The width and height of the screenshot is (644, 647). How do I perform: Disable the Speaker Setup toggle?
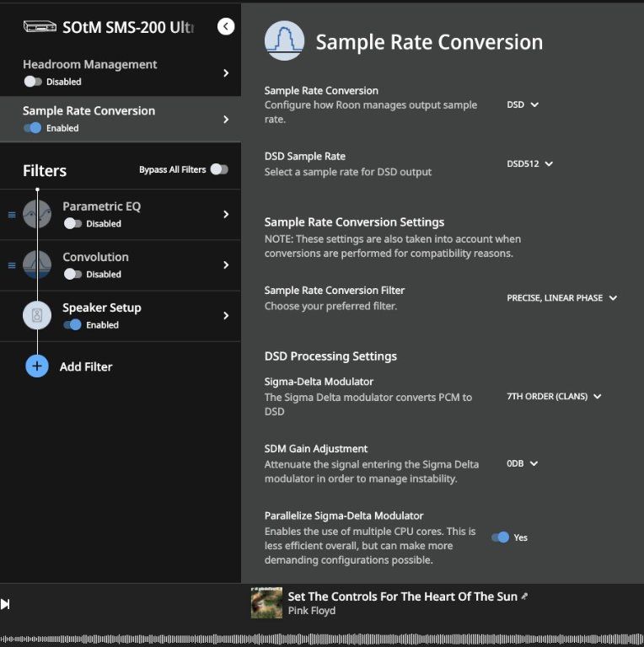click(x=72, y=324)
